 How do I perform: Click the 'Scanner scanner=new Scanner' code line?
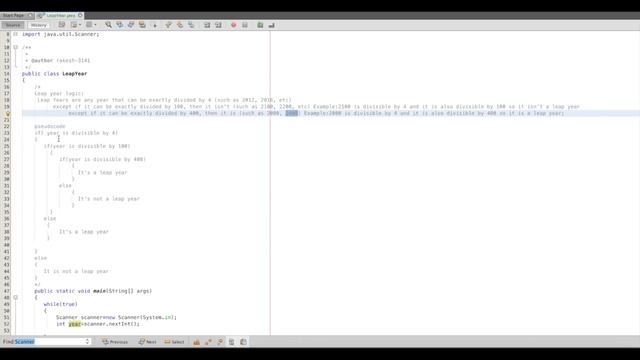(116, 317)
